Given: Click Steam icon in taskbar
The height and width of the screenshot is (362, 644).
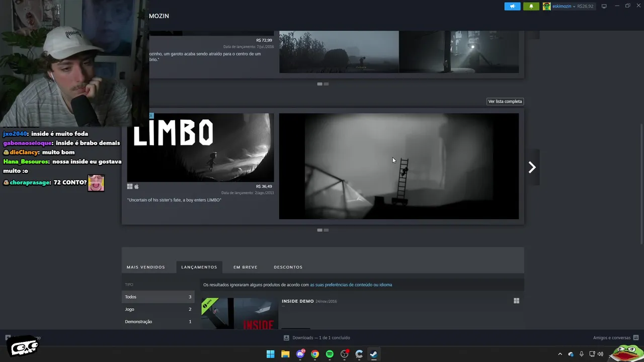Looking at the screenshot, I should point(374,354).
